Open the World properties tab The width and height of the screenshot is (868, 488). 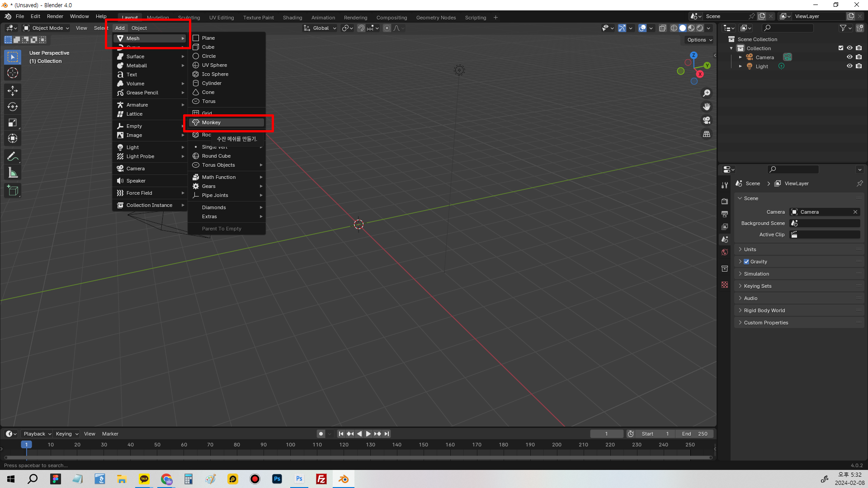click(725, 252)
